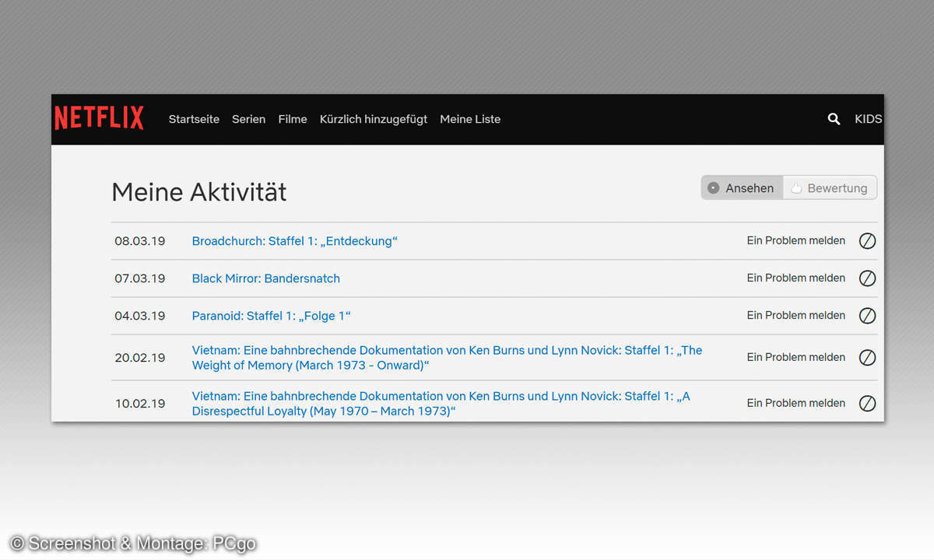Open the Black Mirror: Bandersnatch link

pyautogui.click(x=266, y=278)
